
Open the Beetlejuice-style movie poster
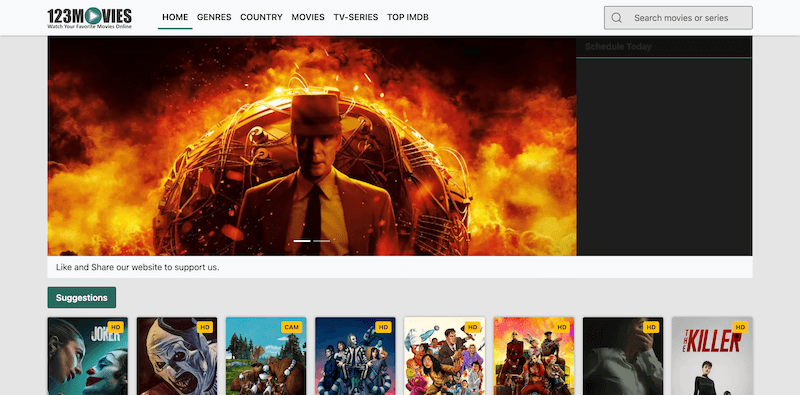(x=355, y=356)
